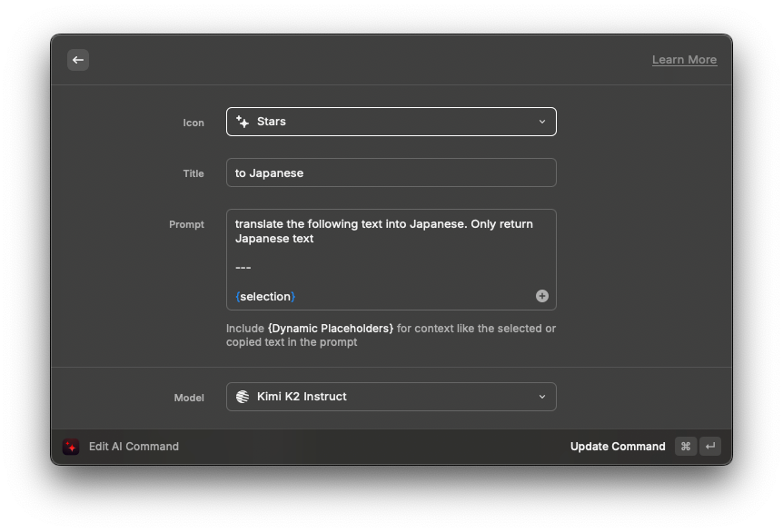Click the Dynamic Placeholders hint text
Image resolution: width=783 pixels, height=532 pixels.
tap(331, 329)
